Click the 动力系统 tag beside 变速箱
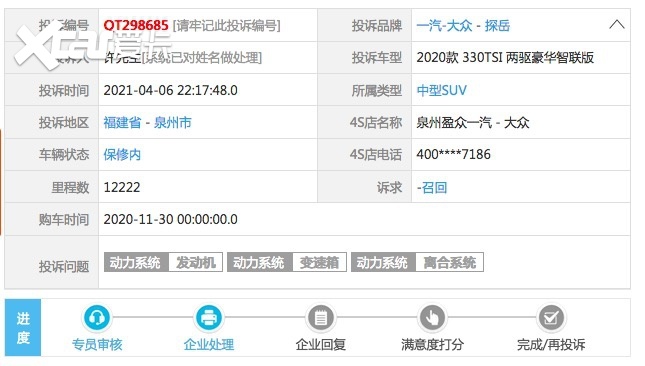Screen dimensions: 645x366 coord(260,262)
